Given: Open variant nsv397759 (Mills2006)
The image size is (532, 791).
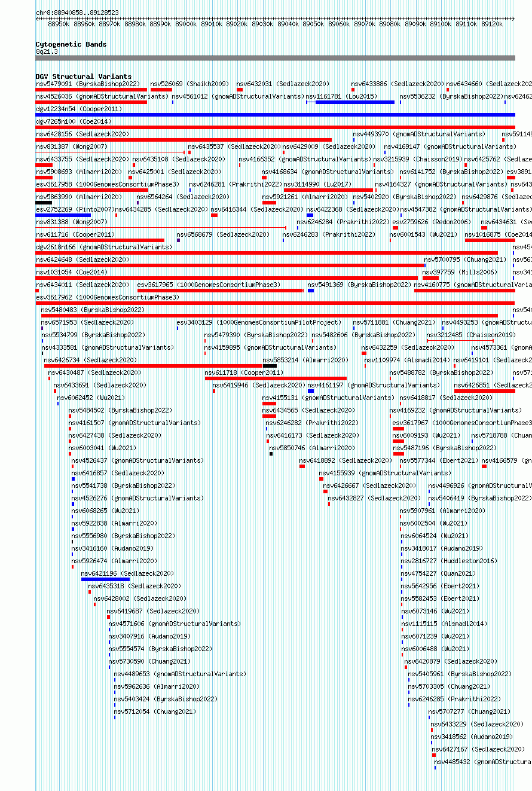Looking at the screenshot, I should tap(460, 273).
